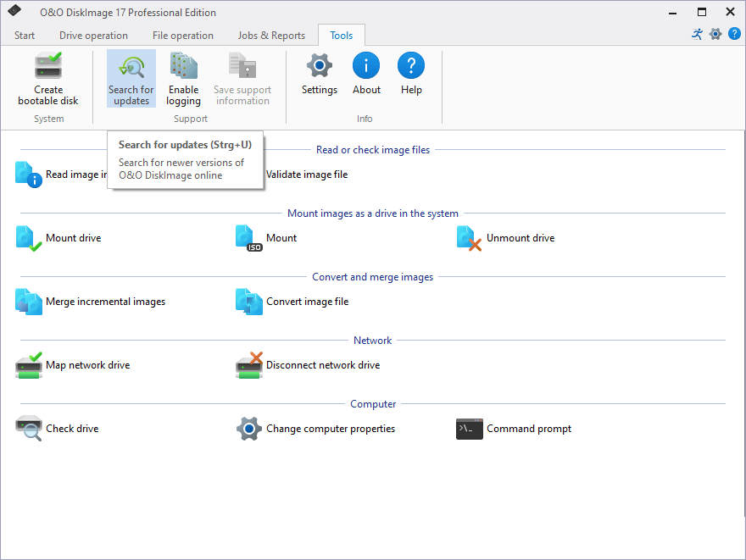
Task: Start the Check drive tool
Action: coord(29,429)
